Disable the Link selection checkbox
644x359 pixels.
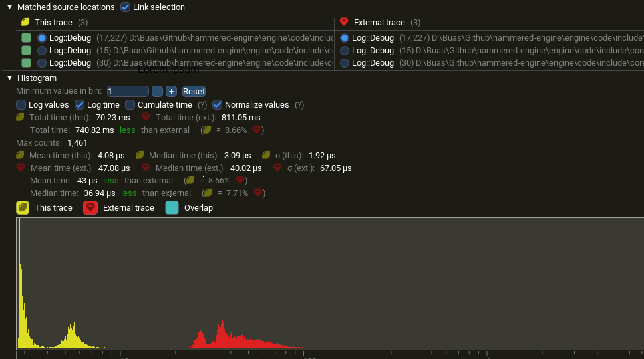click(126, 7)
